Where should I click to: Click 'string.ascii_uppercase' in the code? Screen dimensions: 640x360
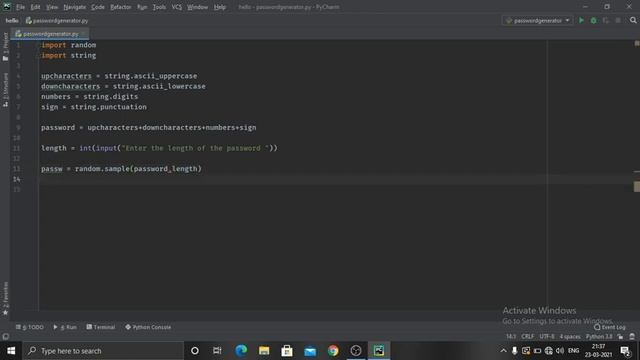151,76
